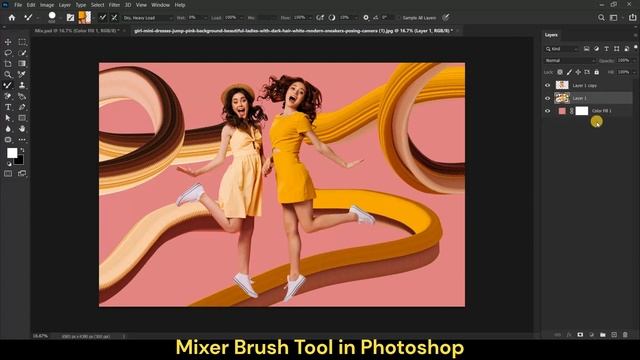The height and width of the screenshot is (360, 640).
Task: Open the Edit menu
Action: (x=31, y=5)
